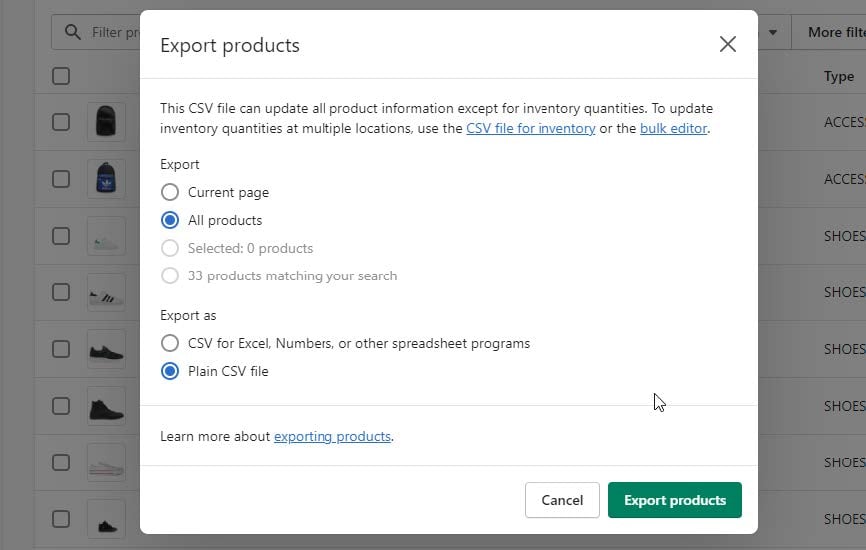866x550 pixels.
Task: Open the dropdown arrow beside More filters
Action: point(773,33)
